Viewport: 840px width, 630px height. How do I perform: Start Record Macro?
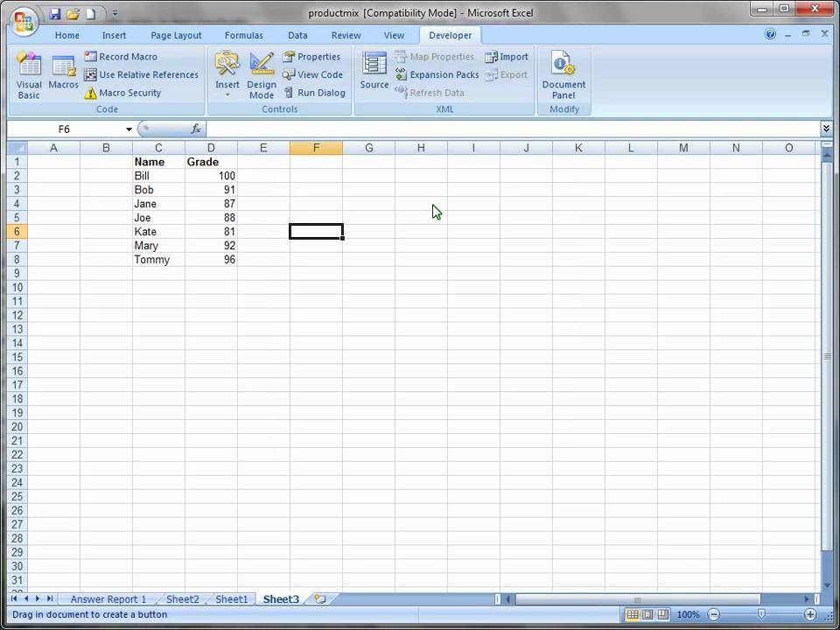click(121, 56)
